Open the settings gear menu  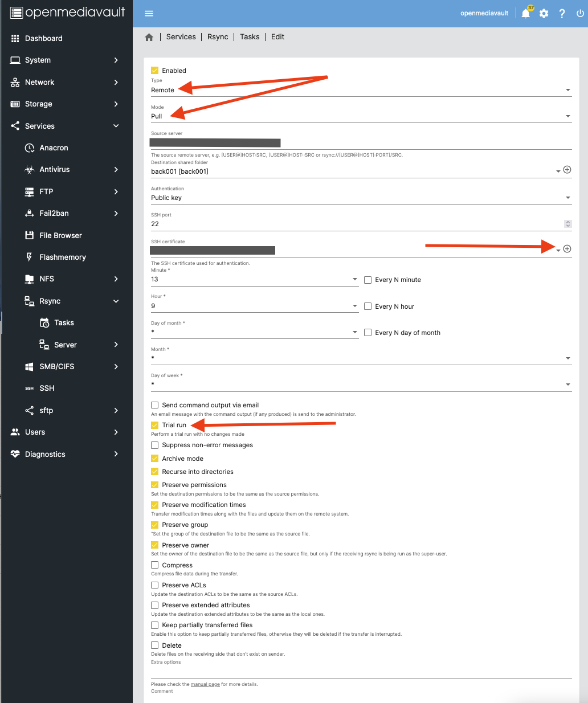coord(544,13)
